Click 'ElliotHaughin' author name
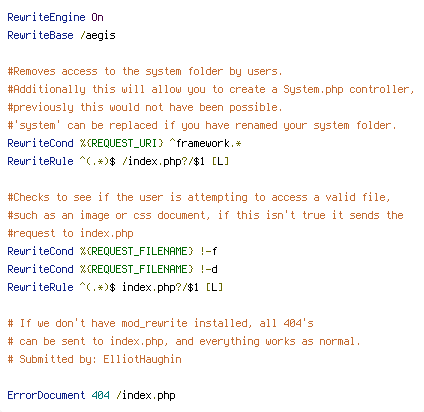Image resolution: width=424 pixels, height=412 pixels. pos(142,359)
